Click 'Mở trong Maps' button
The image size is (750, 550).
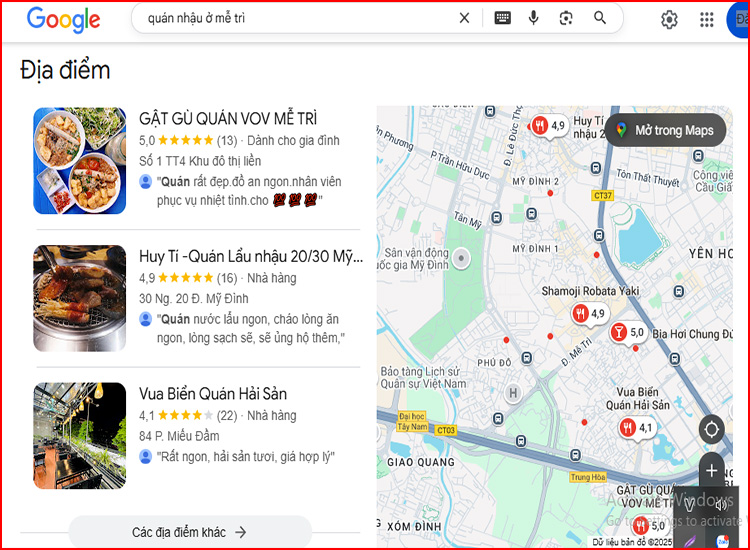tap(665, 130)
